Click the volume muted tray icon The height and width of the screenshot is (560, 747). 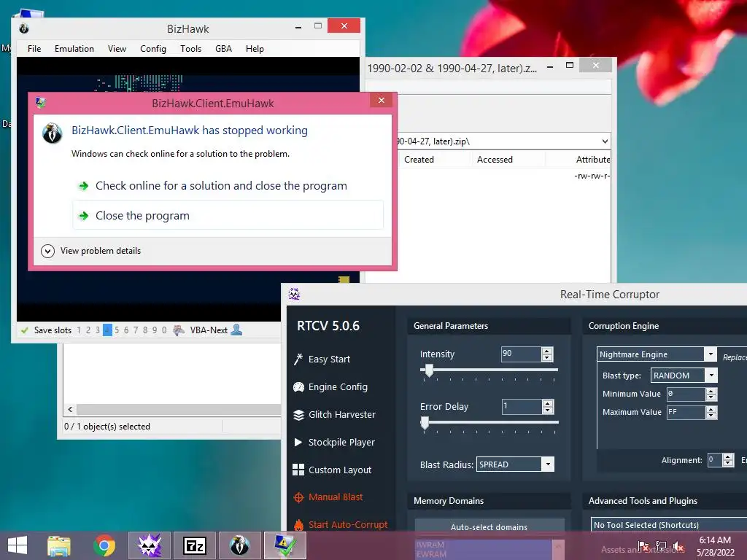pos(678,546)
